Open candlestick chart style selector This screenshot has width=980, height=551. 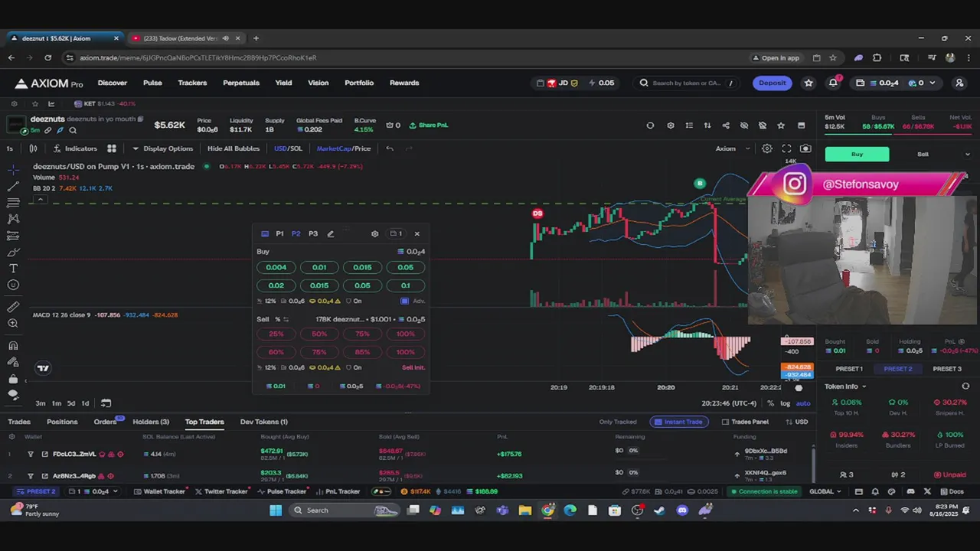pyautogui.click(x=33, y=148)
